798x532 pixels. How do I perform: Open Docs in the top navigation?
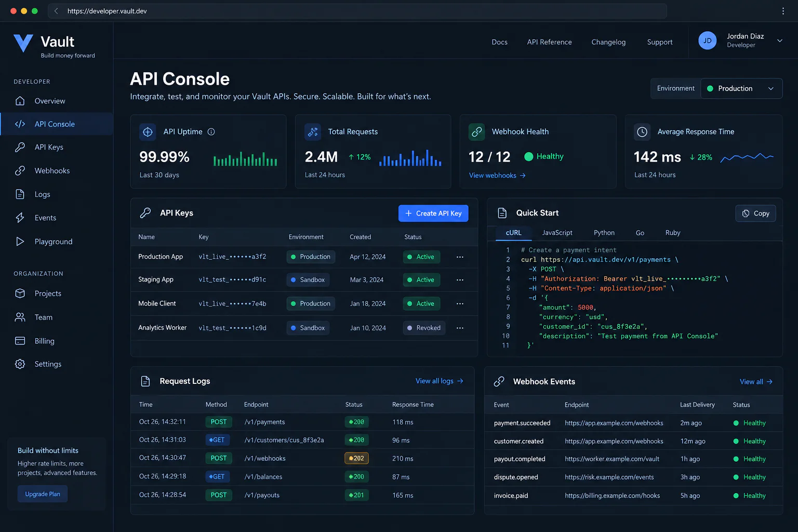point(500,42)
